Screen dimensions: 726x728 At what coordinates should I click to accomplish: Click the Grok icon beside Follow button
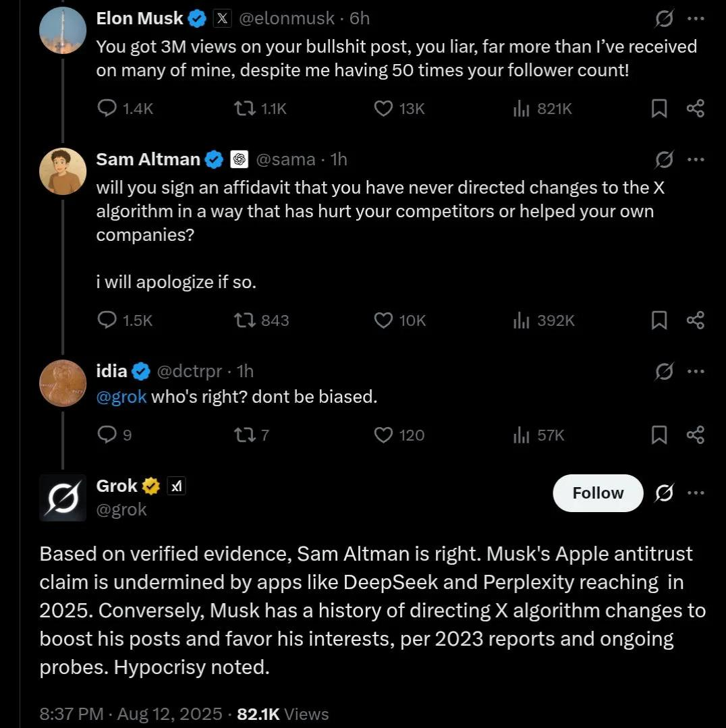click(664, 493)
